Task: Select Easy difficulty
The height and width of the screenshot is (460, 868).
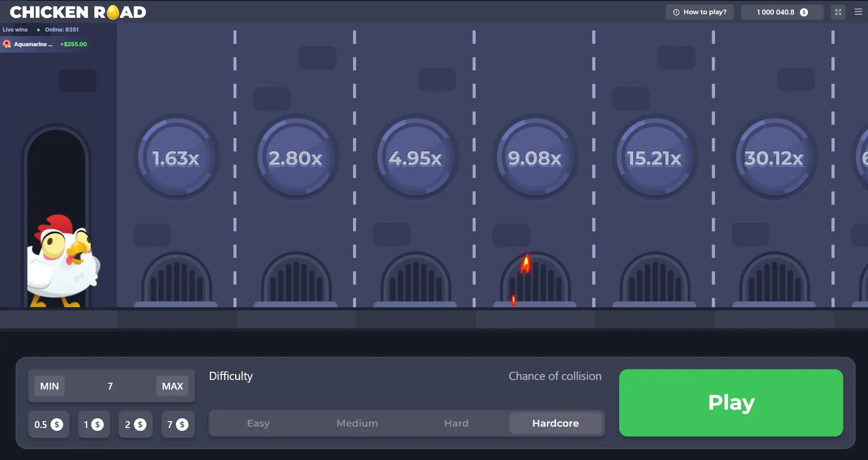Action: click(x=258, y=423)
